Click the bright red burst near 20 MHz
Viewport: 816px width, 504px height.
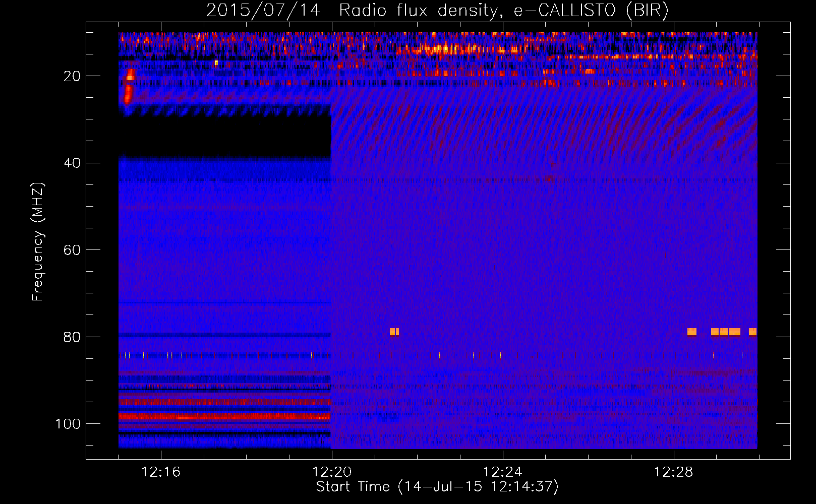[x=129, y=87]
